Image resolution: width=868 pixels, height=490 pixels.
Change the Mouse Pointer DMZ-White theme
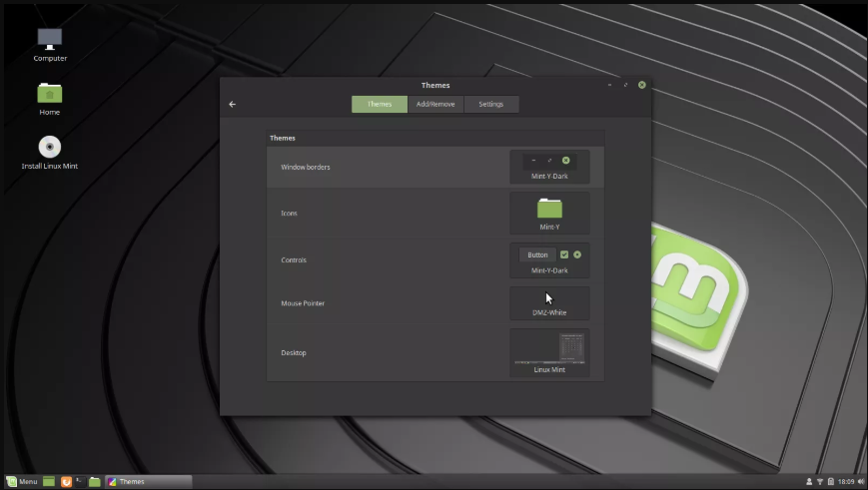point(549,303)
